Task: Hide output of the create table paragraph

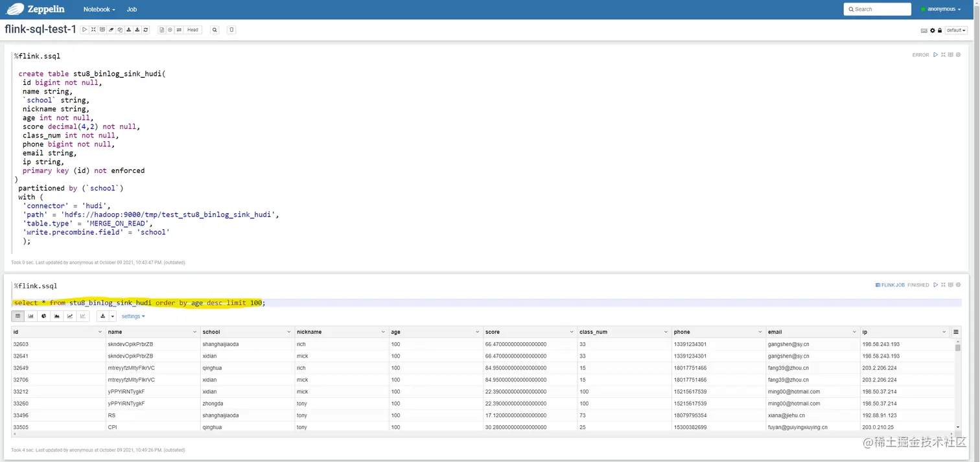Action: pos(951,54)
